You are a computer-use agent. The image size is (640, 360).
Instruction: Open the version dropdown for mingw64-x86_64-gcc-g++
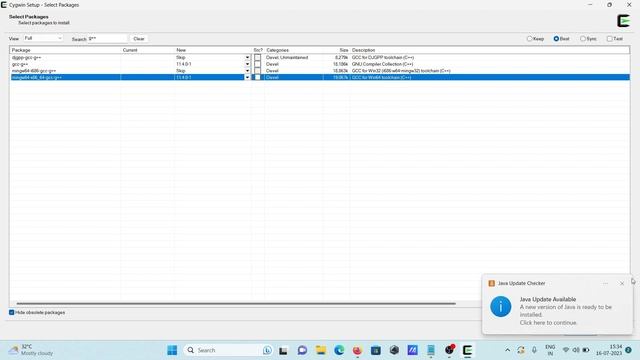[247, 77]
